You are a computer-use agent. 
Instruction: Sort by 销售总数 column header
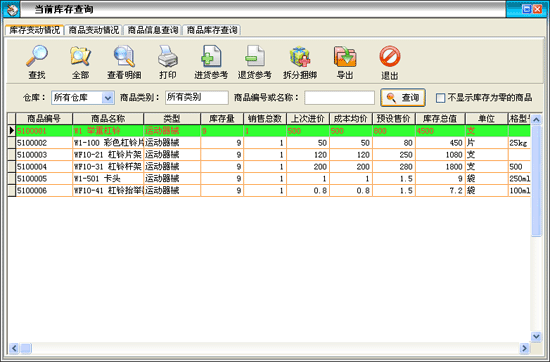[265, 119]
